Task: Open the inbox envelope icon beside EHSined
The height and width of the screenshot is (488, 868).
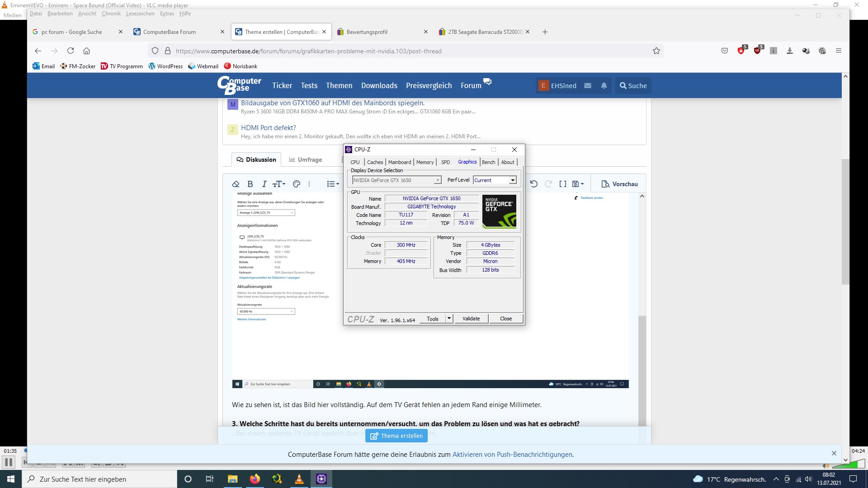Action: click(588, 85)
